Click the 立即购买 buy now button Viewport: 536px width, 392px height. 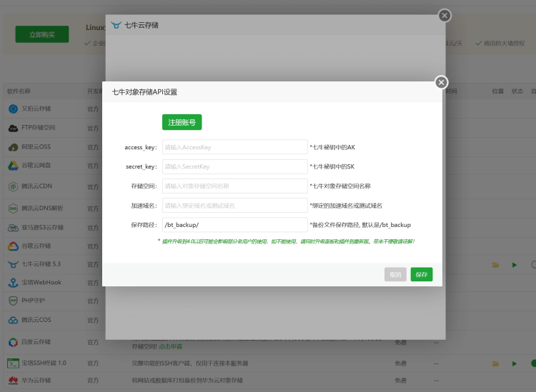(42, 34)
